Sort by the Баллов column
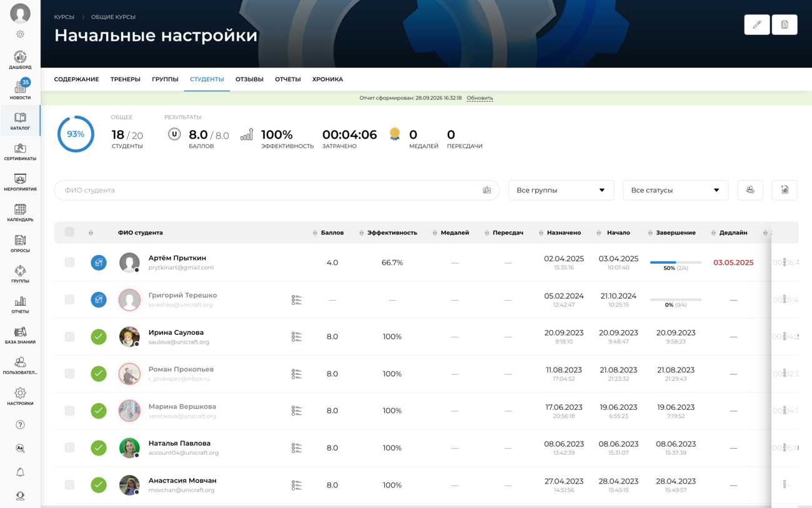Screen dimensions: 812x508 tap(329, 232)
